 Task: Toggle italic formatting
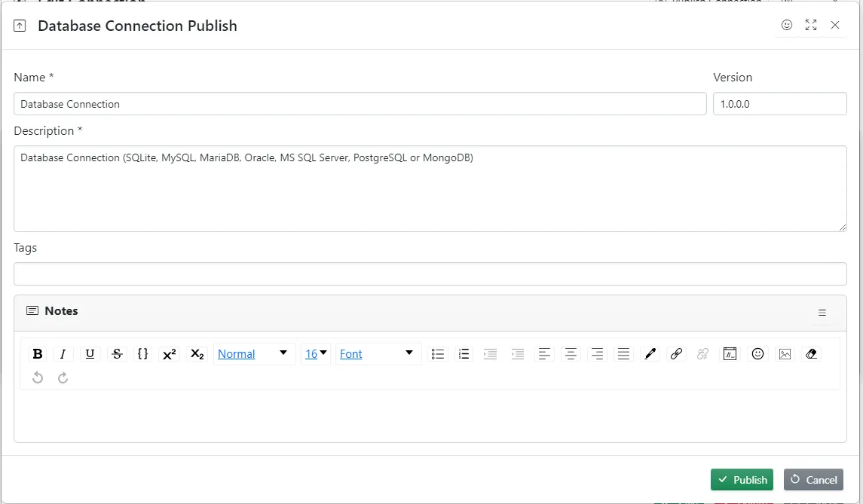point(63,353)
